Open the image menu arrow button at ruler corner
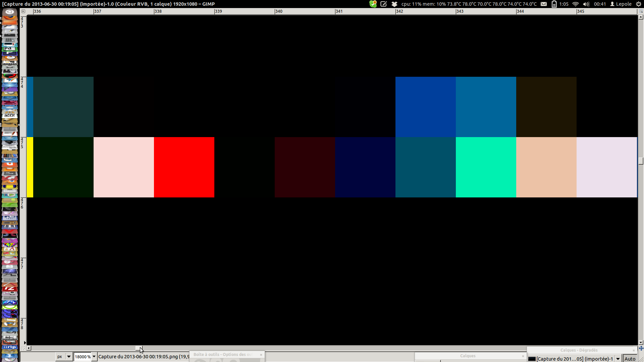644x362 pixels. 23,11
